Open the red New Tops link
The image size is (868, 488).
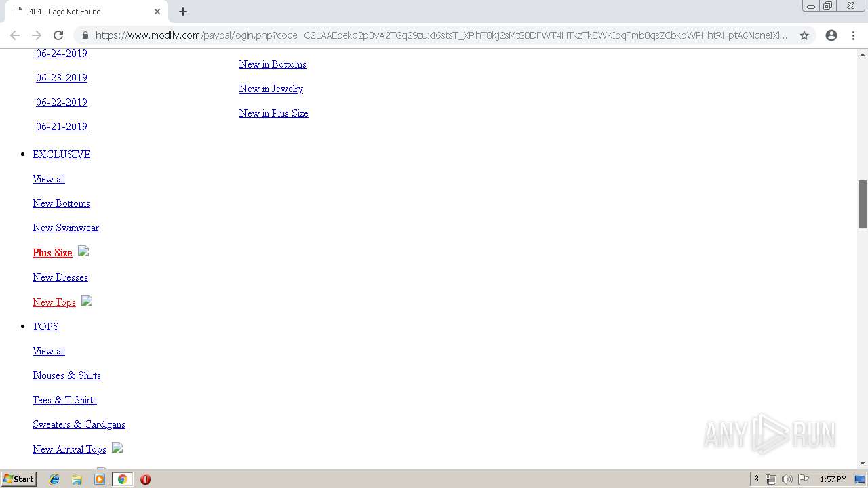click(54, 302)
